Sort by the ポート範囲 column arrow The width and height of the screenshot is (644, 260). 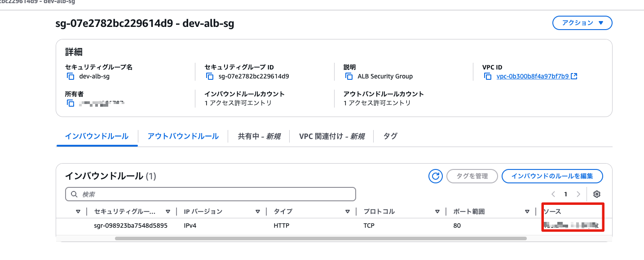pyautogui.click(x=527, y=212)
